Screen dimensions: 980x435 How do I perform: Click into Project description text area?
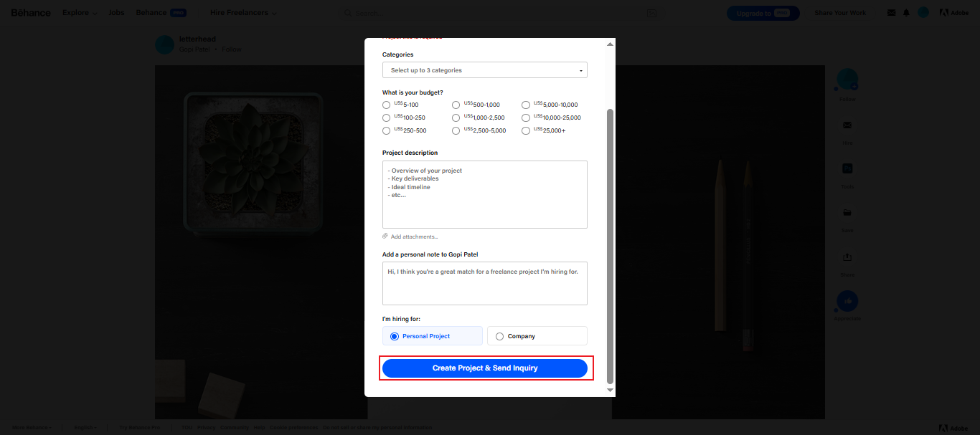(485, 195)
